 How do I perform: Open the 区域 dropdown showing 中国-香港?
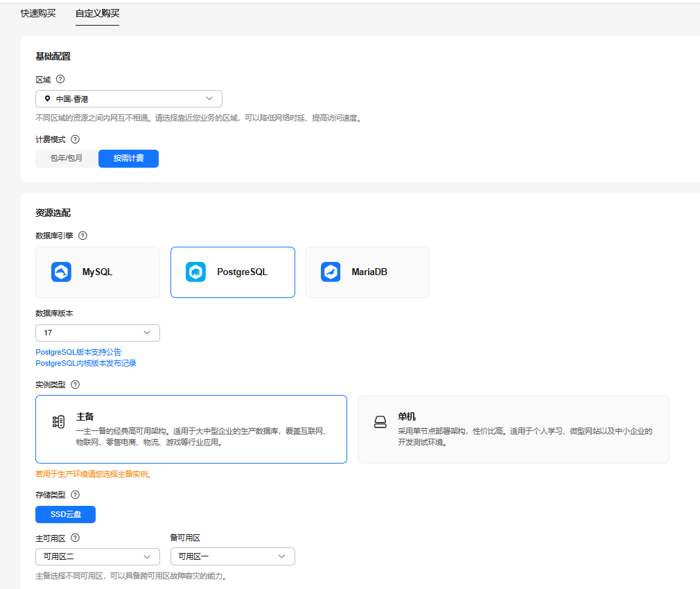pyautogui.click(x=128, y=99)
